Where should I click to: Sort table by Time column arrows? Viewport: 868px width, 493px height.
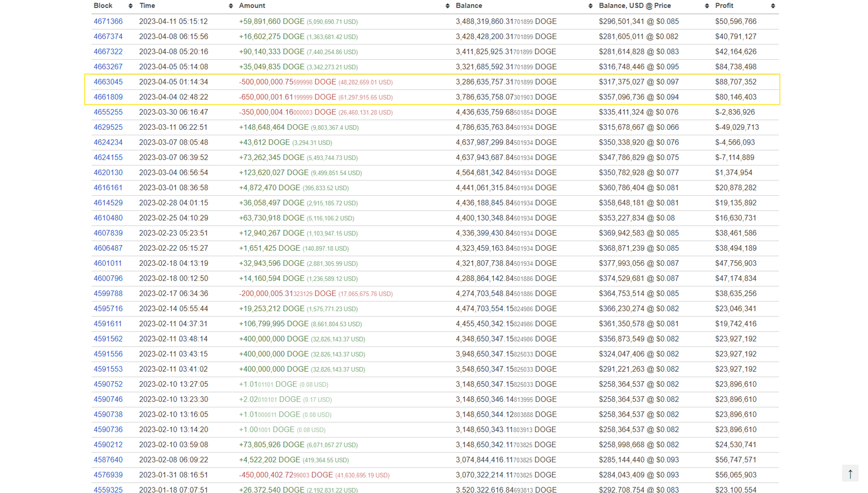[x=231, y=6]
